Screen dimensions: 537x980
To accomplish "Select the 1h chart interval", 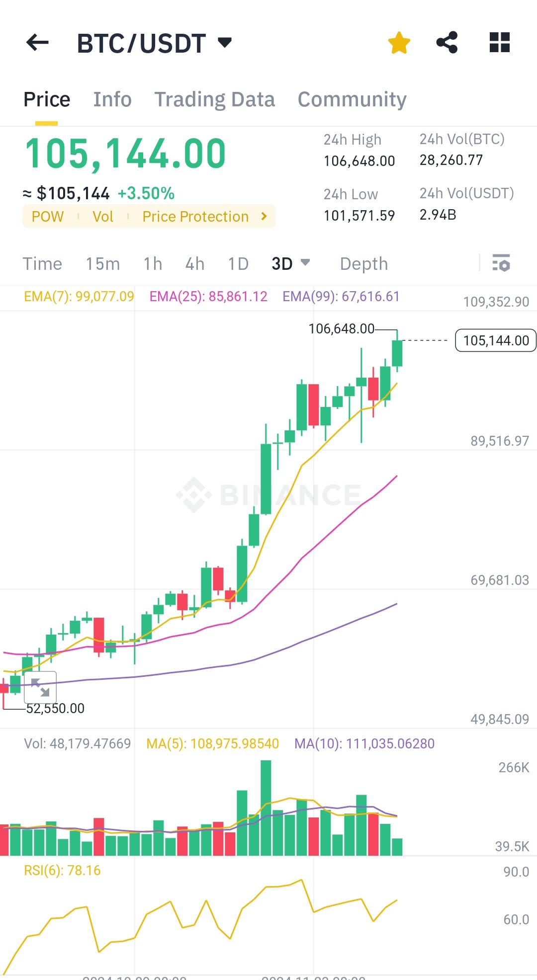I will [x=153, y=264].
